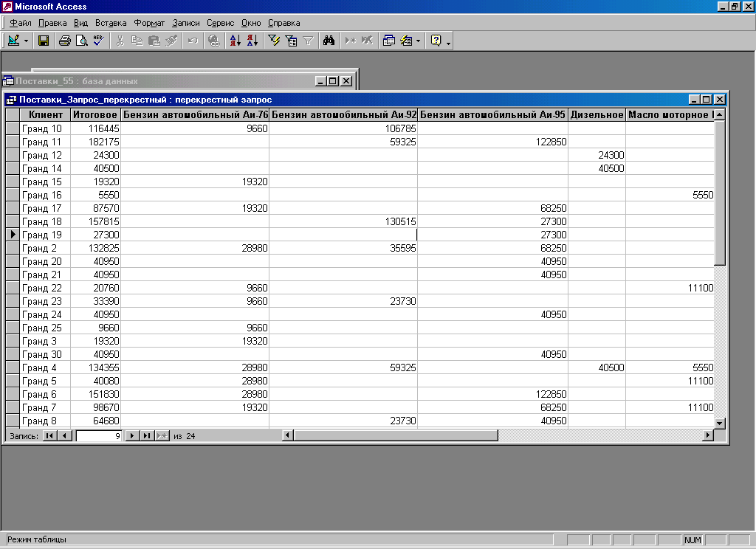Image resolution: width=756 pixels, height=549 pixels.
Task: Click the Database Window icon
Action: point(388,41)
